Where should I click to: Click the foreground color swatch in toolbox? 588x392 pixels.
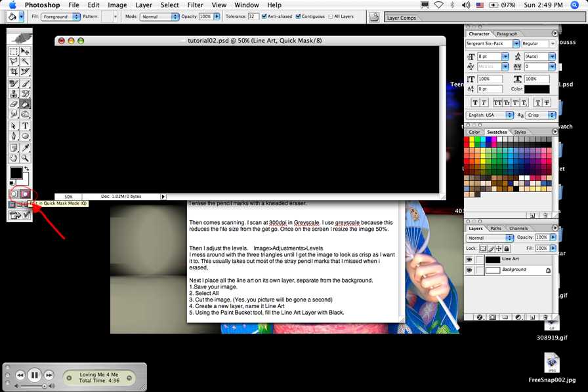click(x=16, y=173)
